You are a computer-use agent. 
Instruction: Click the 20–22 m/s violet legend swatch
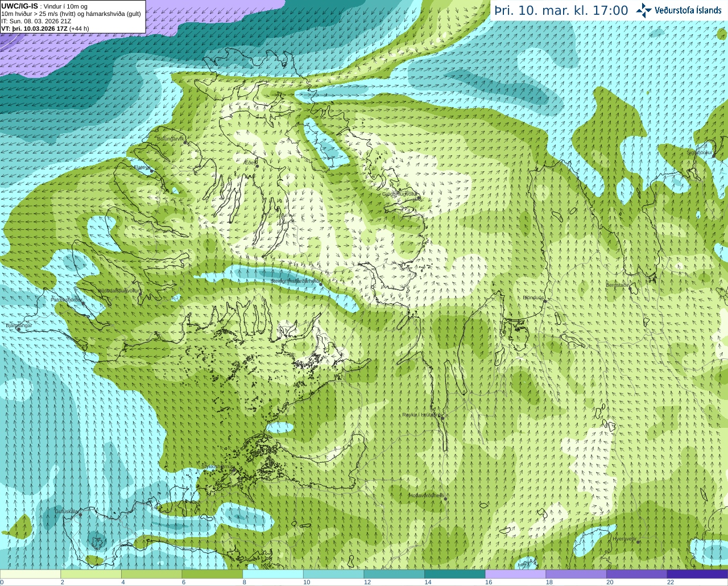point(637,574)
